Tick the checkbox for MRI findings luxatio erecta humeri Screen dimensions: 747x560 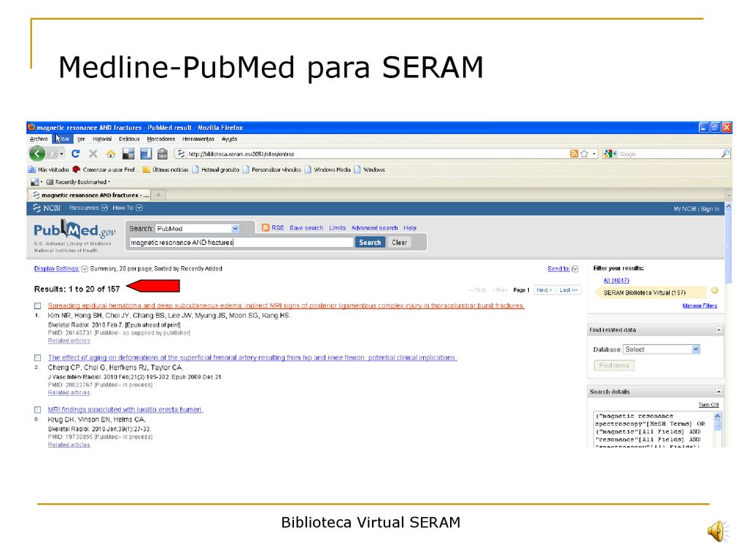(x=38, y=410)
